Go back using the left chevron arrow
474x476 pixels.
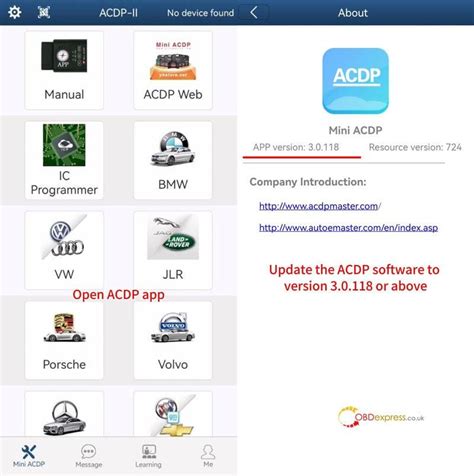[254, 13]
